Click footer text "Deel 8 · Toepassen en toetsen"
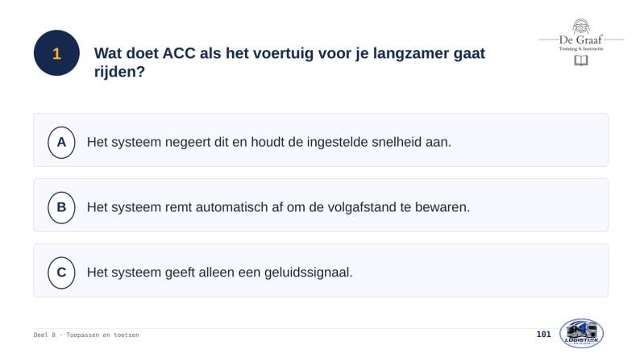This screenshot has height=362, width=644. [x=86, y=335]
